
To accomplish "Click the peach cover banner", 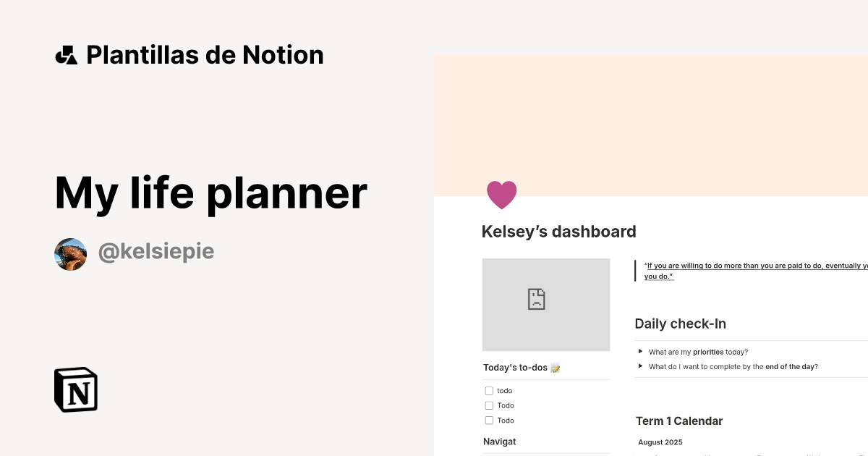I will coord(687,116).
